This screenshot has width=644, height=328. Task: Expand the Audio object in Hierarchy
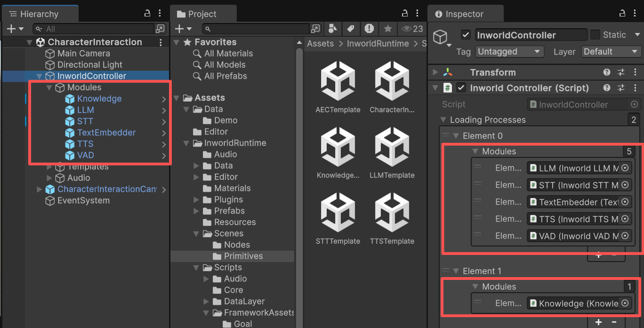coord(49,178)
